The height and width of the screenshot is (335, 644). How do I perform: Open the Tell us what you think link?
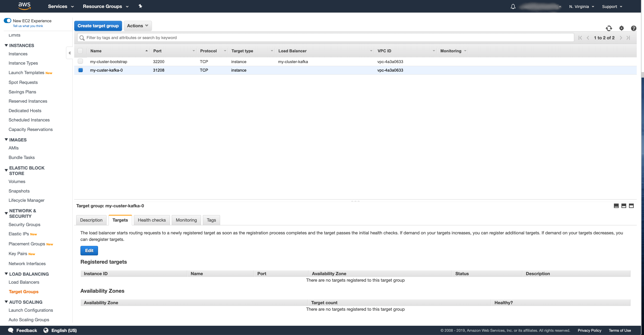[x=28, y=26]
